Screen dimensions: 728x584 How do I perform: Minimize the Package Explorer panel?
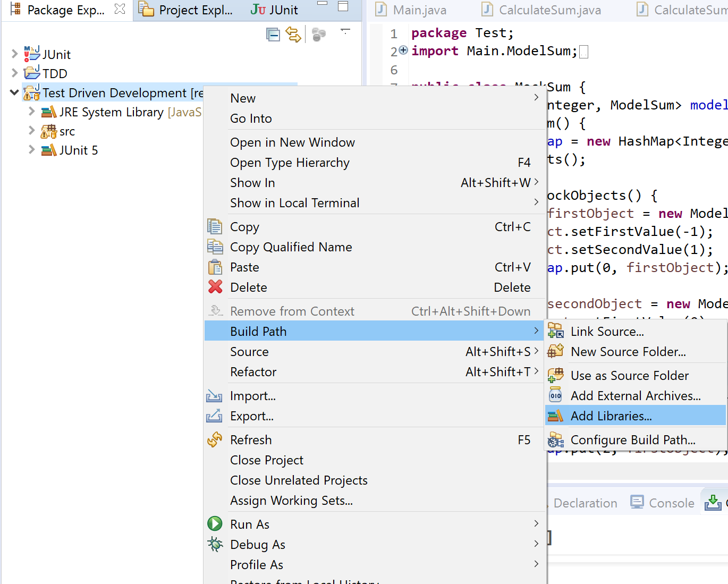[x=322, y=4]
